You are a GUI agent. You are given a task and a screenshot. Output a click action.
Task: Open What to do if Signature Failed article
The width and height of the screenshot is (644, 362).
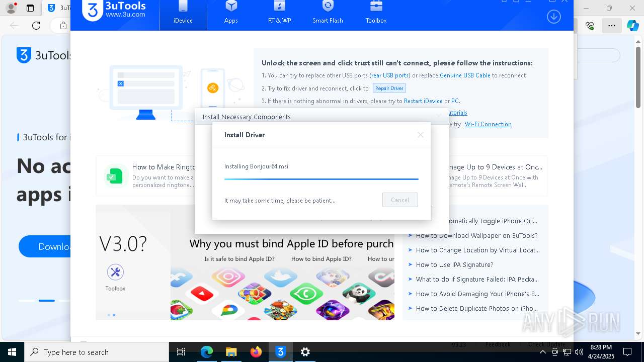[477, 280]
